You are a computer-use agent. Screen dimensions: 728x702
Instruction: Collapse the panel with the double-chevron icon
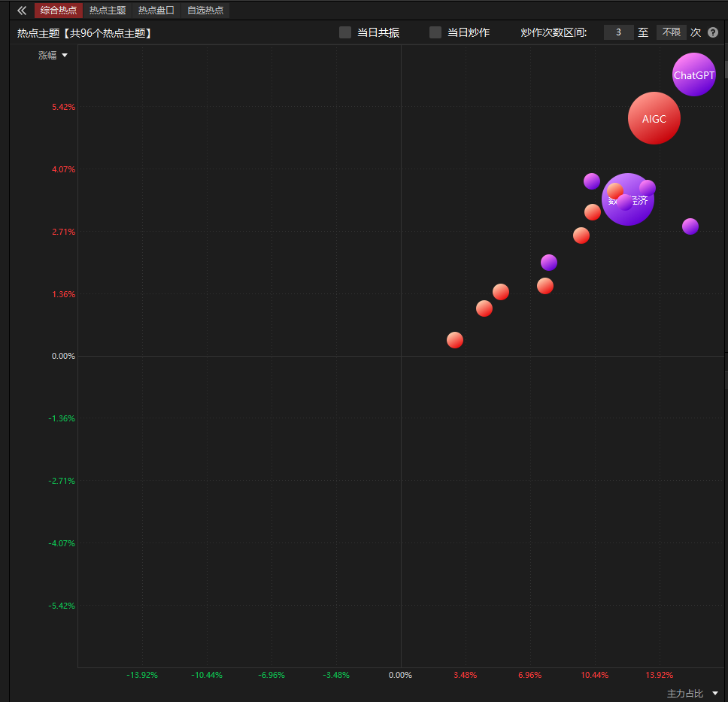point(22,11)
